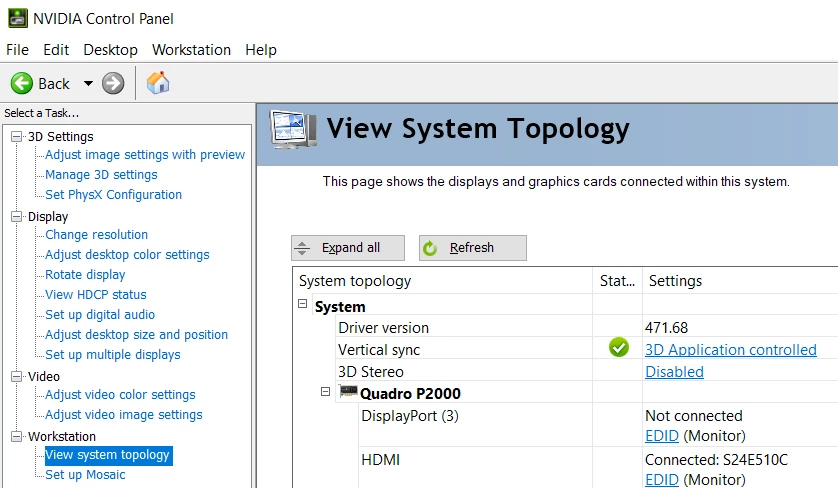Click the Quadro P2000 graphics card icon

coord(348,392)
